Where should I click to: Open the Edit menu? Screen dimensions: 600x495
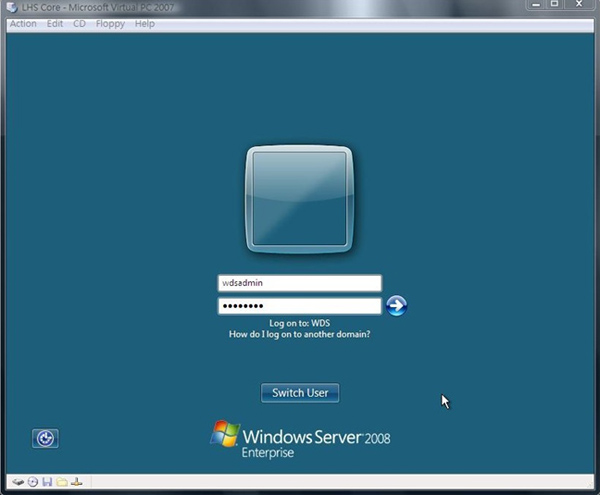[x=54, y=24]
